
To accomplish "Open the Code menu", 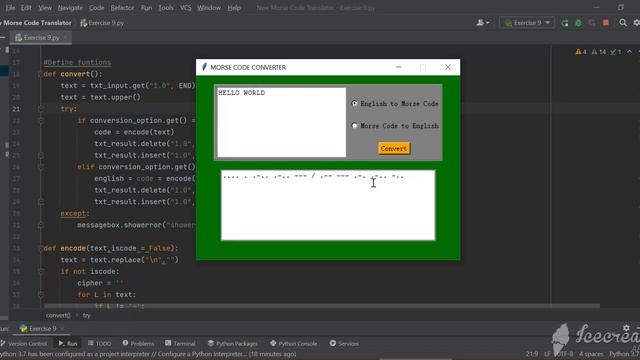I will coord(97,8).
